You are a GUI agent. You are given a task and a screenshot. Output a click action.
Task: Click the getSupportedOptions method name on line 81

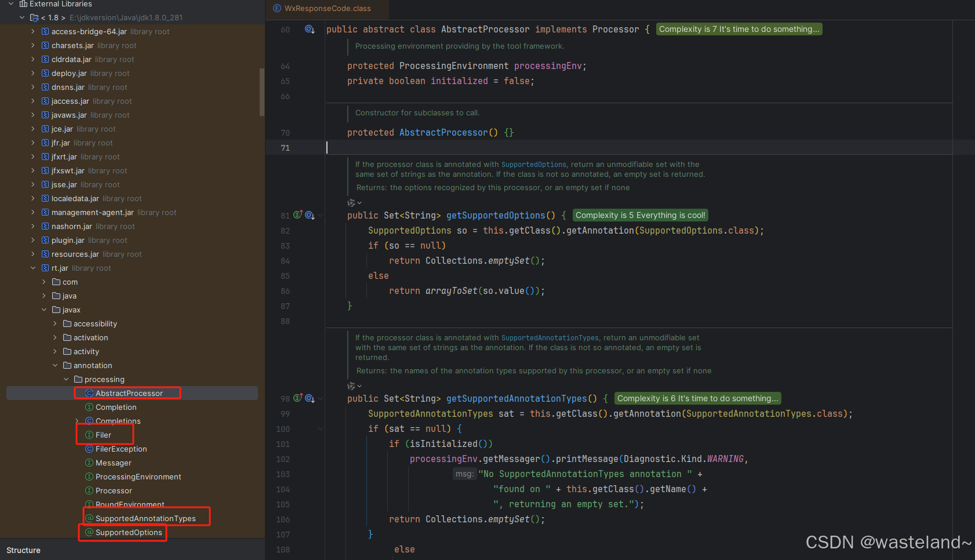point(496,216)
